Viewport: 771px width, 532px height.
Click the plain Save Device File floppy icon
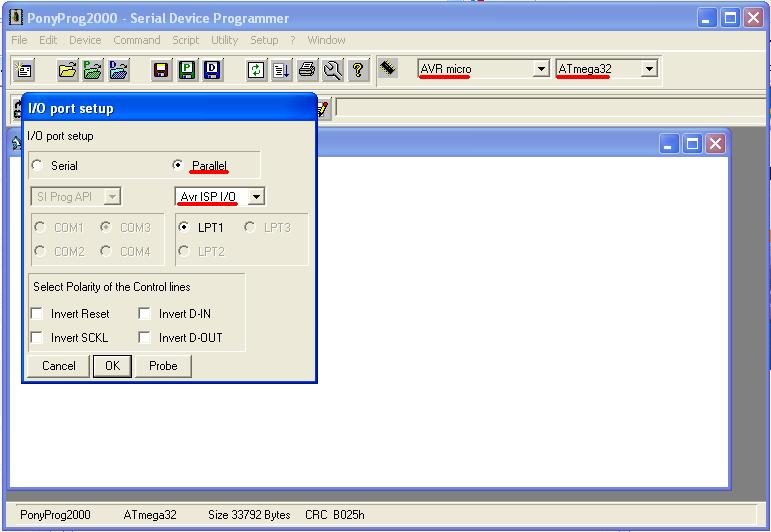click(161, 70)
